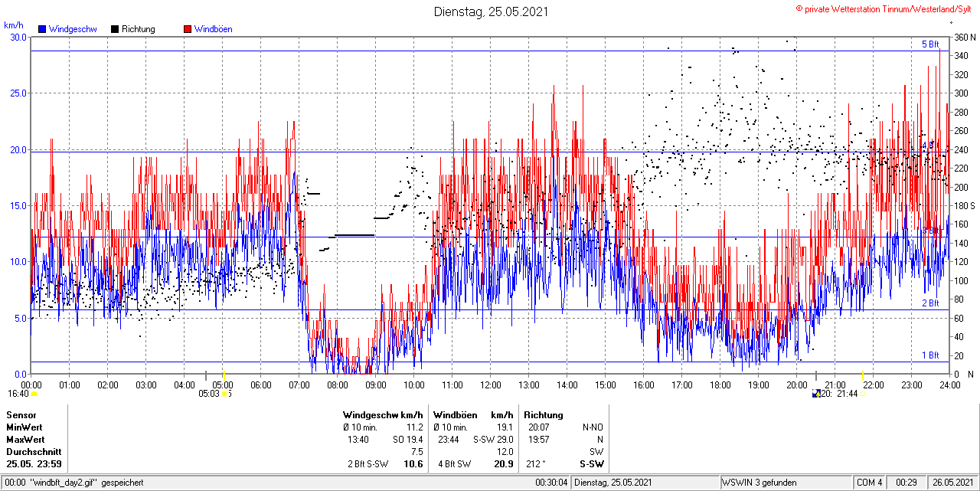Click the windbft_day2.gif gespeichert status message
Viewport: 980px width, 491px height.
click(x=87, y=483)
